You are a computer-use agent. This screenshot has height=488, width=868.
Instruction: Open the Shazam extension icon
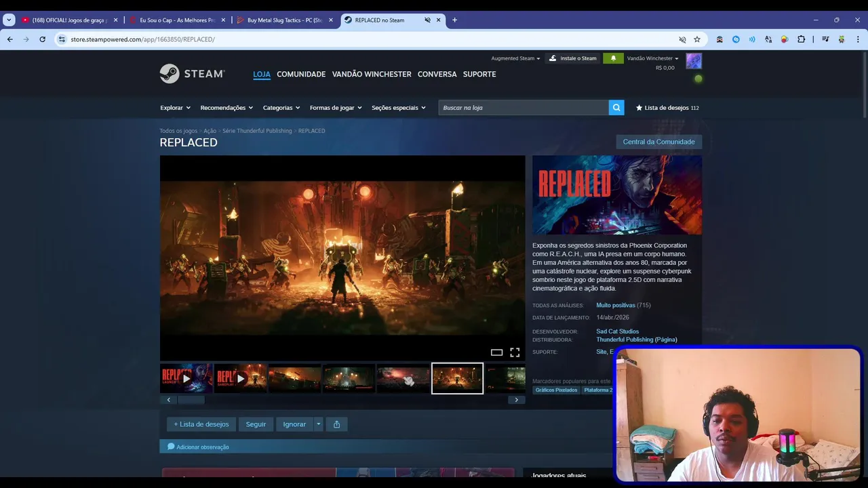(x=736, y=39)
